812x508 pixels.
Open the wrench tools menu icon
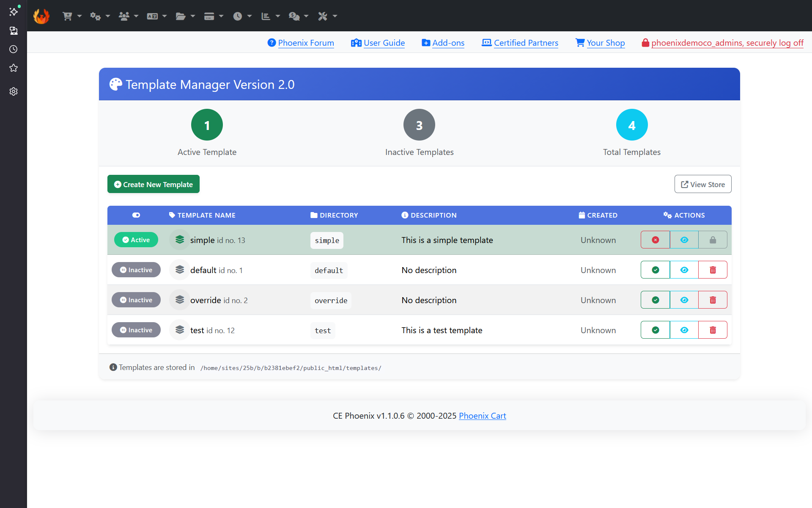click(x=323, y=16)
